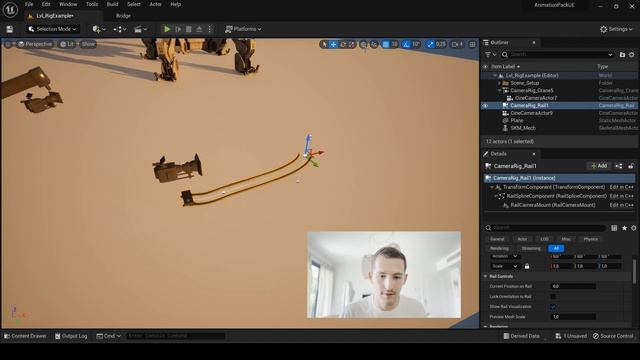Open the Settings dropdown
640x360 pixels.
pyautogui.click(x=616, y=29)
